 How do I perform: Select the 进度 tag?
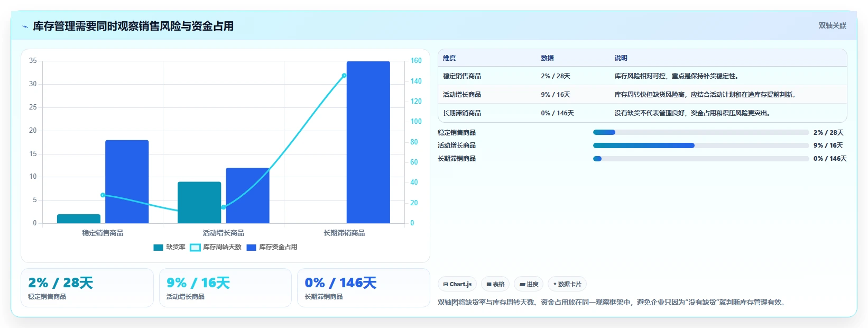529,284
